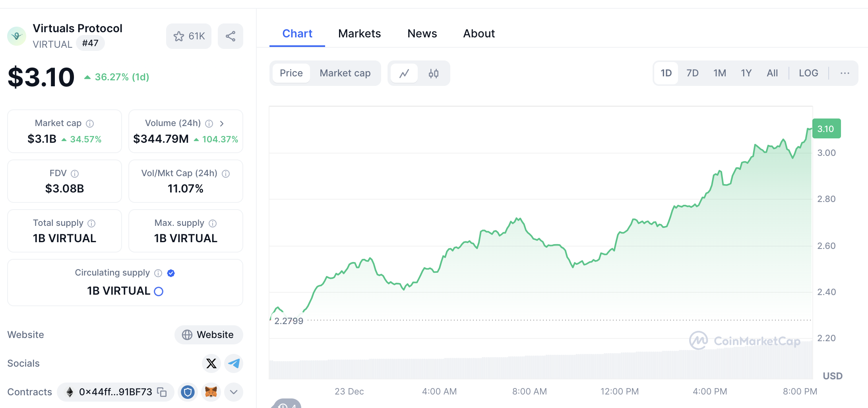
Task: Set chart range to 7D
Action: 692,73
